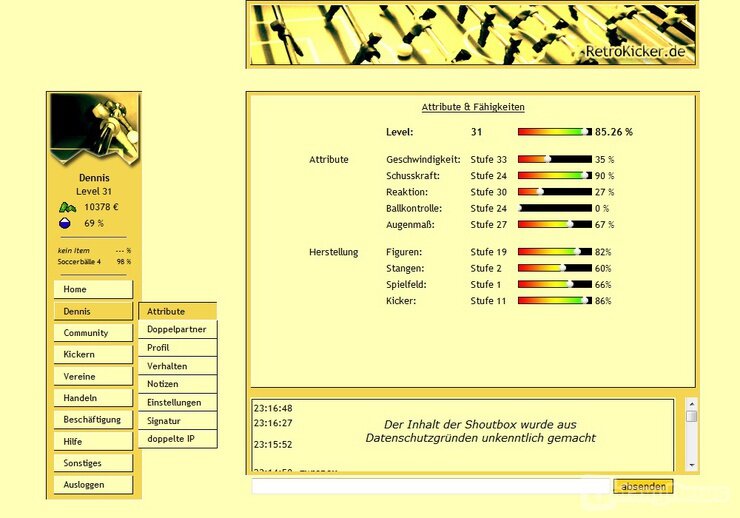740x518 pixels.
Task: Click the Stufe 19 value for Figuren
Action: 488,252
